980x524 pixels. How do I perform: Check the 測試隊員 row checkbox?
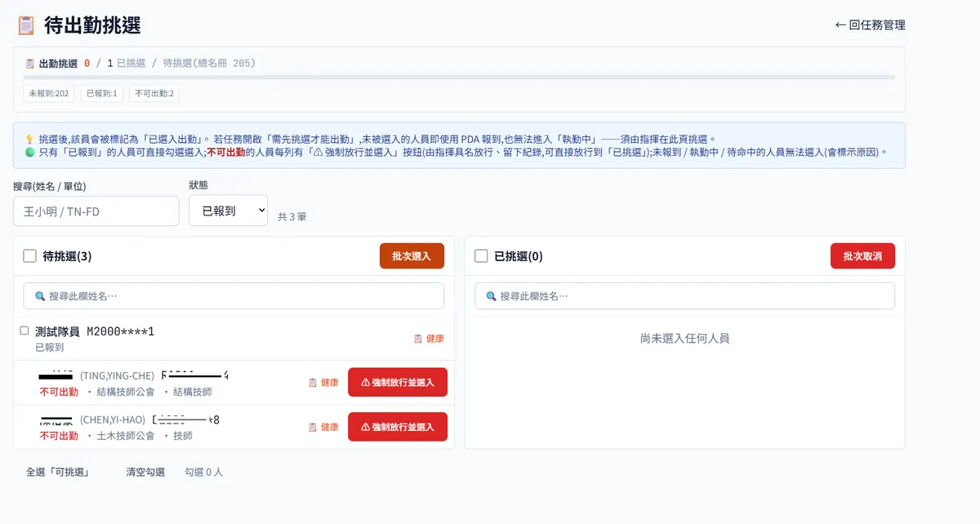coord(24,331)
